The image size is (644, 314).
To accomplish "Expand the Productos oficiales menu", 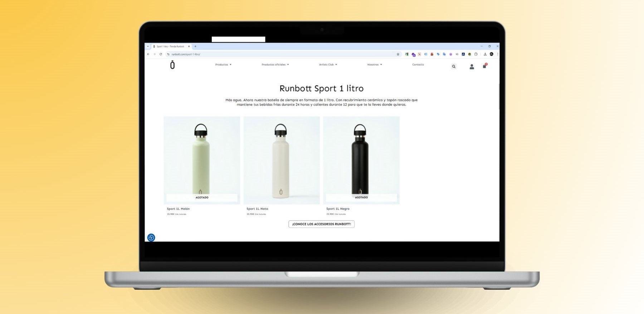I will tap(275, 65).
